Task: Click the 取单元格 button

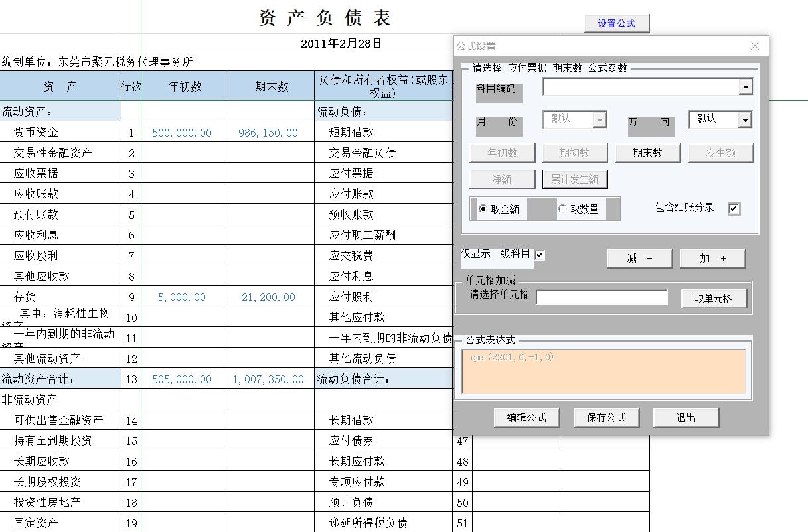Action: point(714,299)
